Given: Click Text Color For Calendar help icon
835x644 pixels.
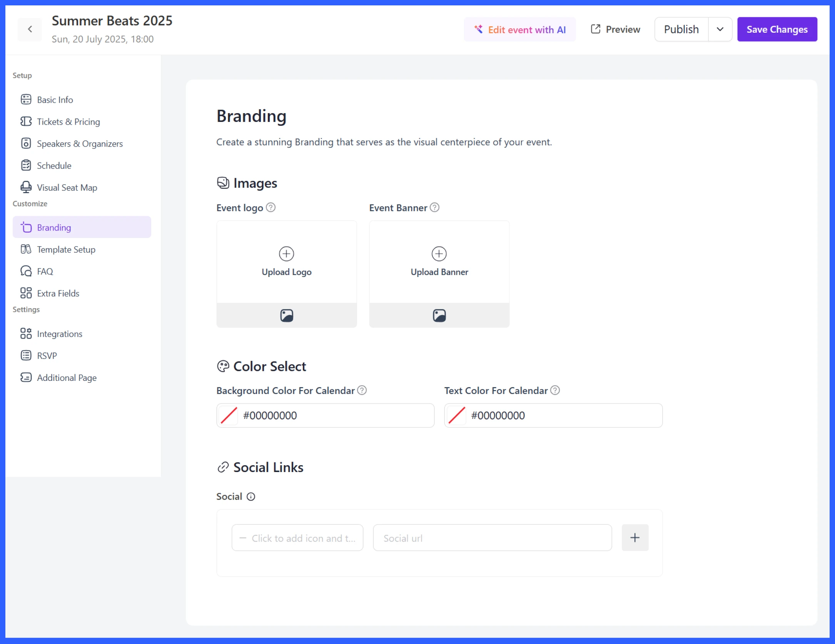Looking at the screenshot, I should click(x=555, y=390).
